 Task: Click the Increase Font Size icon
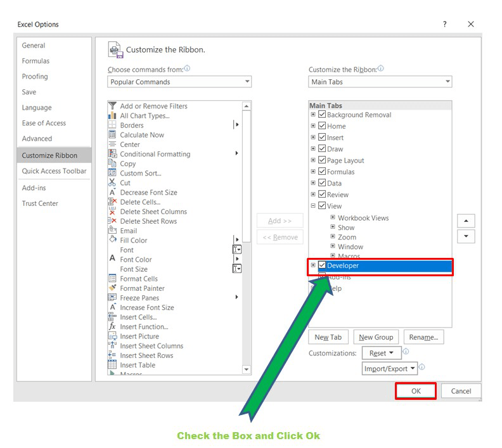click(x=112, y=307)
